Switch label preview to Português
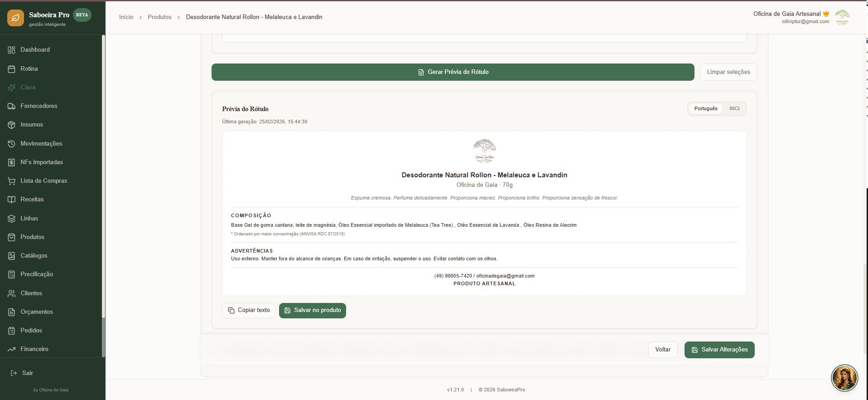This screenshot has height=400, width=868. [706, 109]
